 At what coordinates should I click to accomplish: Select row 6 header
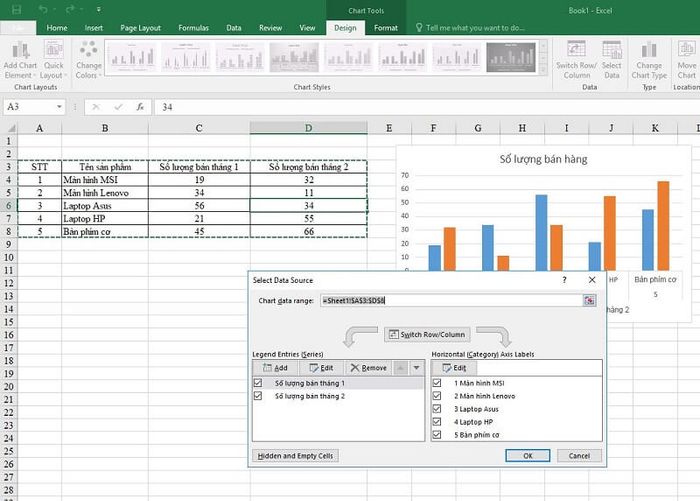pos(8,206)
